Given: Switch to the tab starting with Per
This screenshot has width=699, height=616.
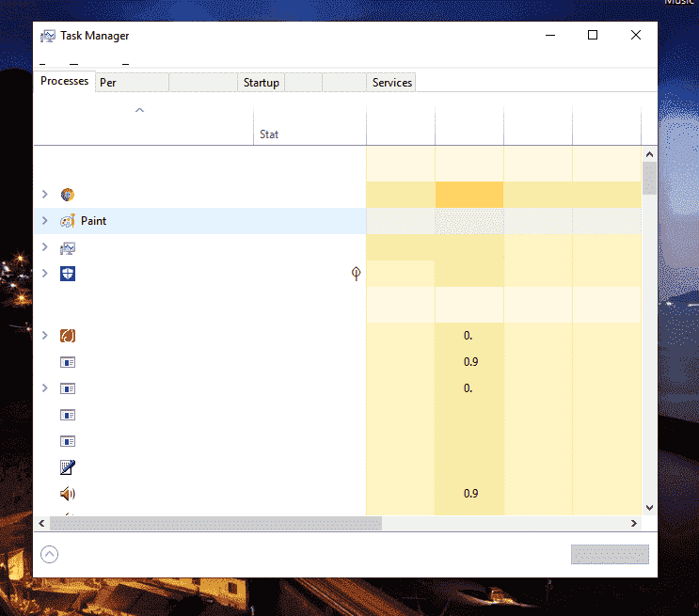Looking at the screenshot, I should click(x=132, y=83).
